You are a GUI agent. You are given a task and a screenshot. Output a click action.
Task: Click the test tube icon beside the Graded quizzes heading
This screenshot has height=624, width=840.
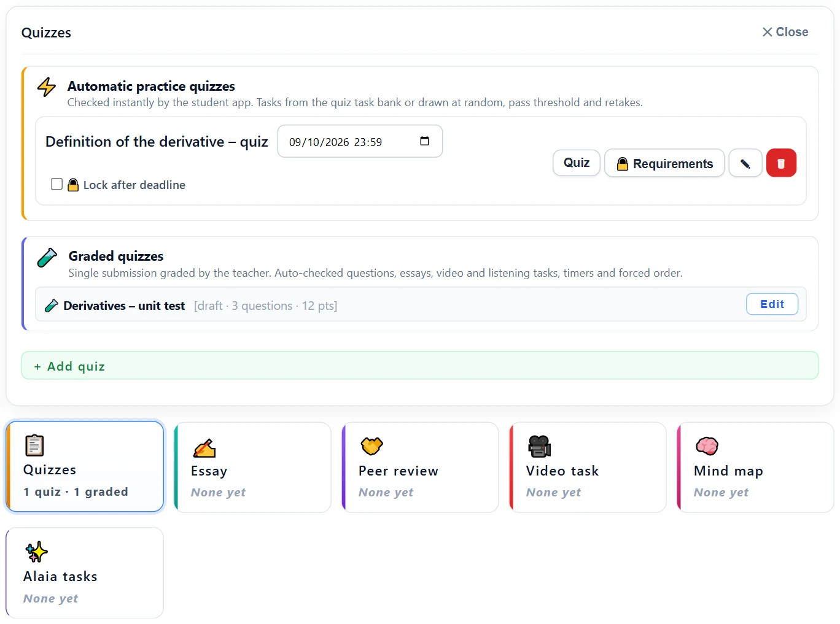tap(47, 258)
